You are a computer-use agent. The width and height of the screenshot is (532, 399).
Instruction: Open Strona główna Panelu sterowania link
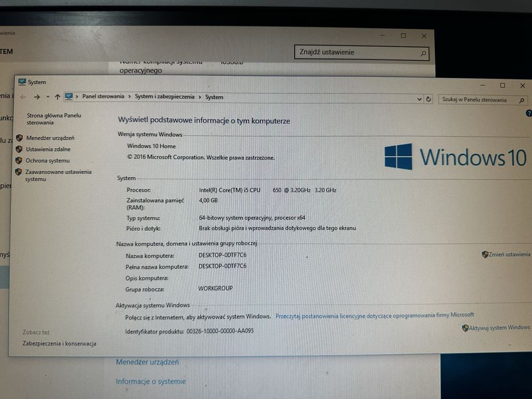(x=54, y=119)
